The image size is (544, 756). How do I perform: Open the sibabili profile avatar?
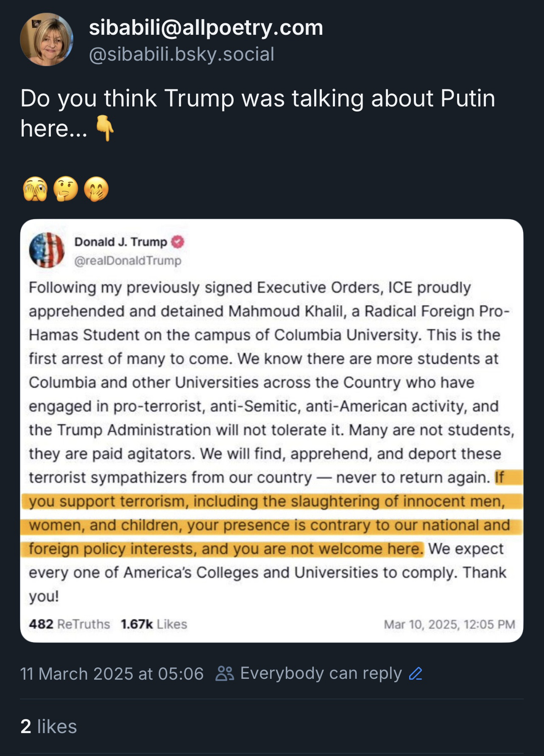(x=47, y=39)
